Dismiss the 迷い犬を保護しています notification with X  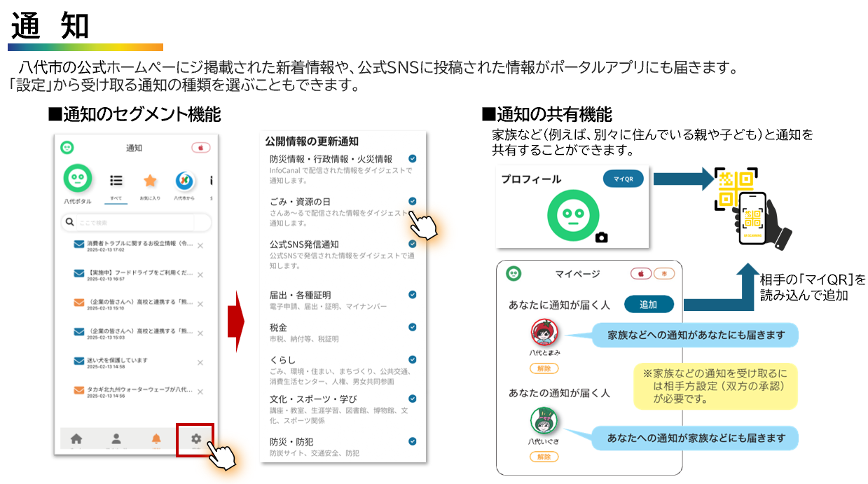200,363
